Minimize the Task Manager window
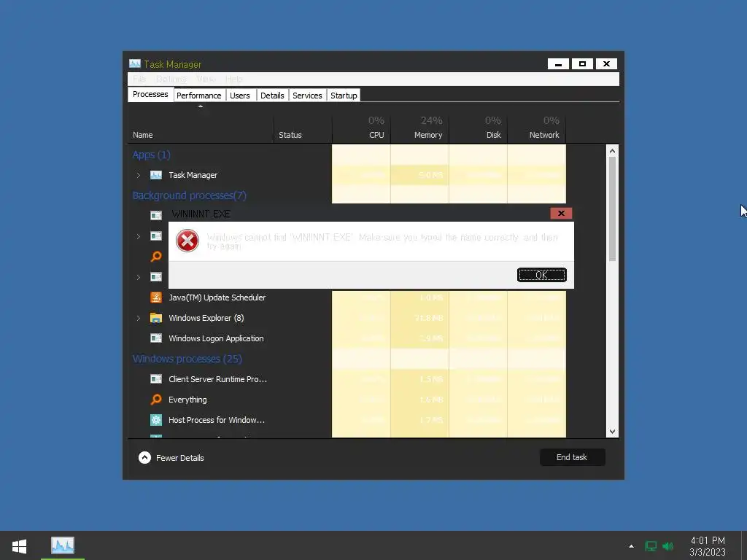 pos(558,64)
